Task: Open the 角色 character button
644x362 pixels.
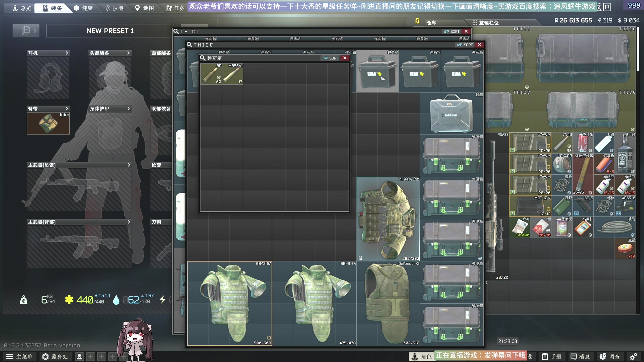Action: pos(422,356)
